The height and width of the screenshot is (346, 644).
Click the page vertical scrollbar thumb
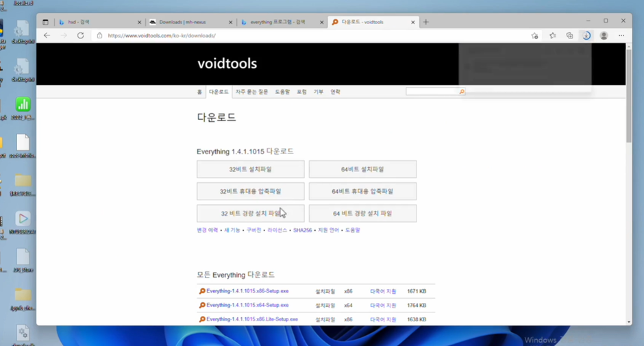pos(629,96)
